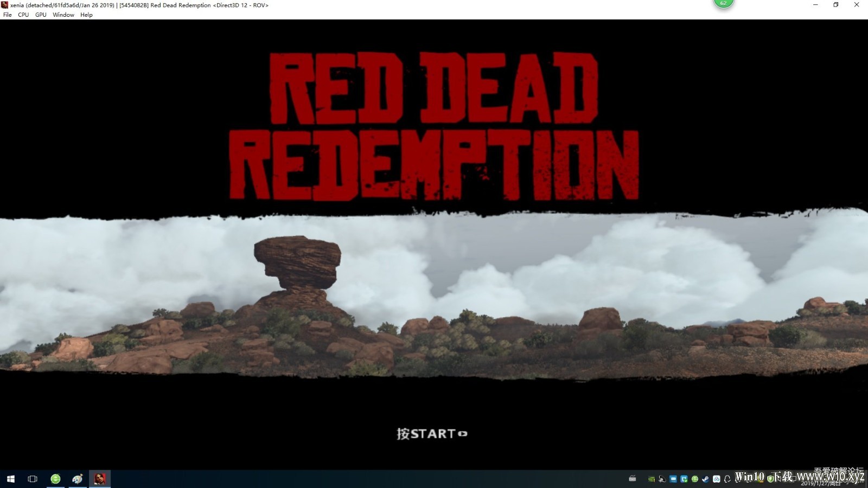Open the touch keyboard tray icon

tap(632, 479)
